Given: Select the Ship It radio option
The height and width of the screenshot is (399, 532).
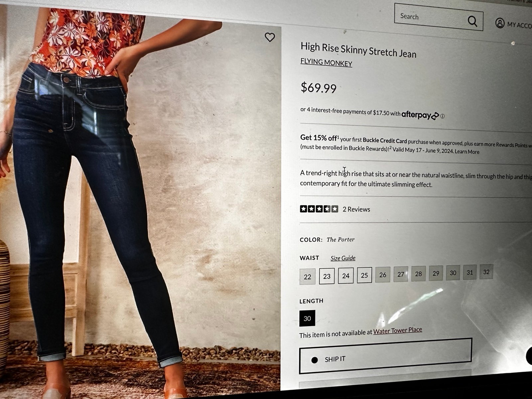Looking at the screenshot, I should click(x=315, y=360).
